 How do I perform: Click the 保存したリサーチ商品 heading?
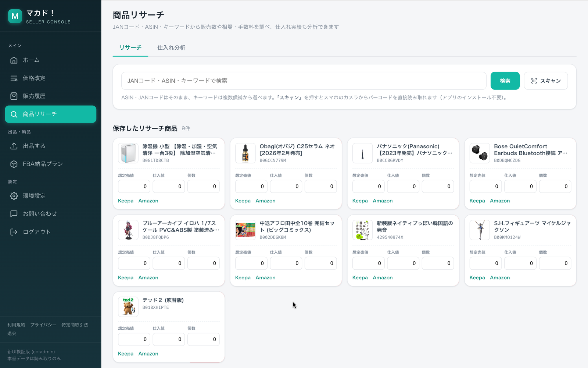(x=145, y=128)
